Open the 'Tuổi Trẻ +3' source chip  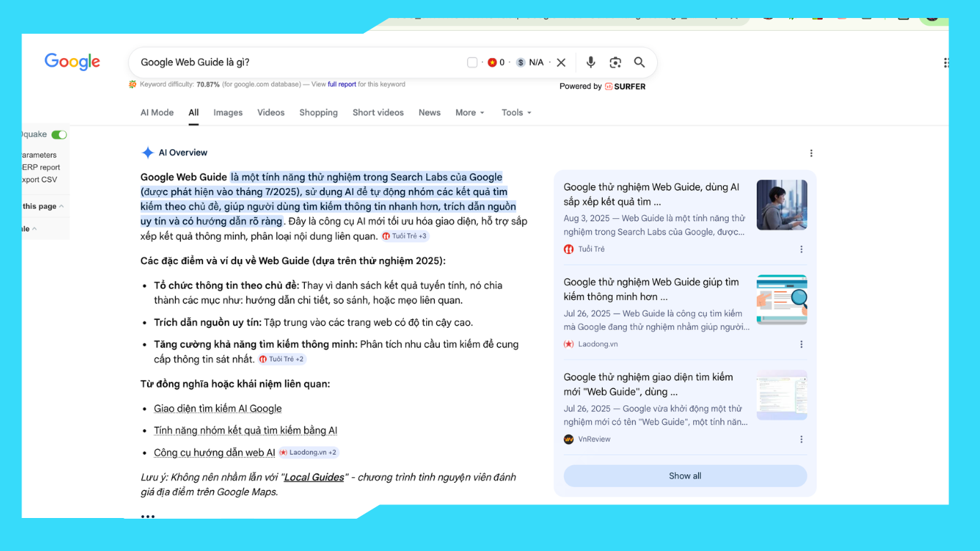[x=405, y=236]
